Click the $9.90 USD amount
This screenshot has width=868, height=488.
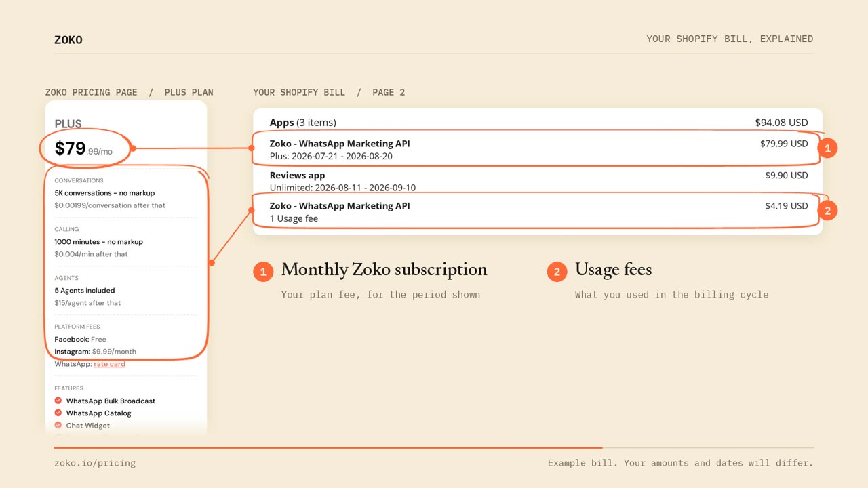pyautogui.click(x=787, y=175)
